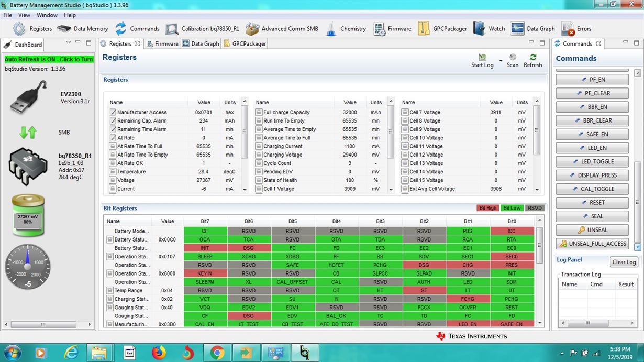Click the Bit High legend swatch
This screenshot has height=362, width=644.
(487, 208)
